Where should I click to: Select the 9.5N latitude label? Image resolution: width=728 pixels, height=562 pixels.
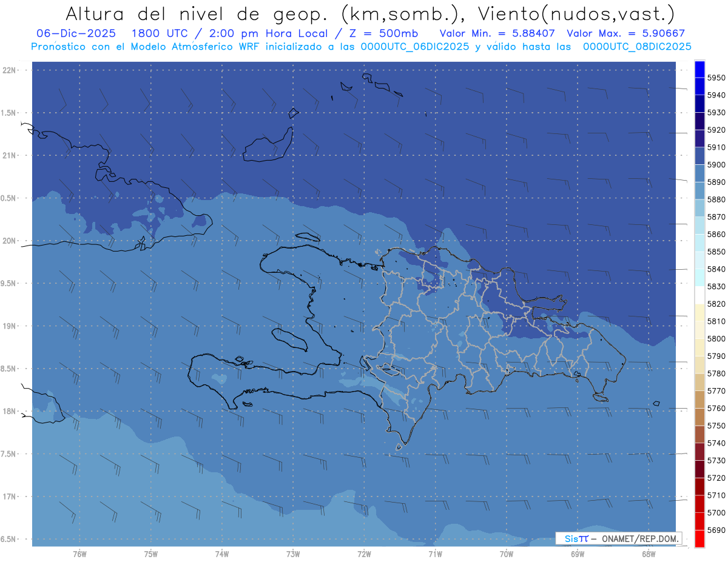(9, 283)
